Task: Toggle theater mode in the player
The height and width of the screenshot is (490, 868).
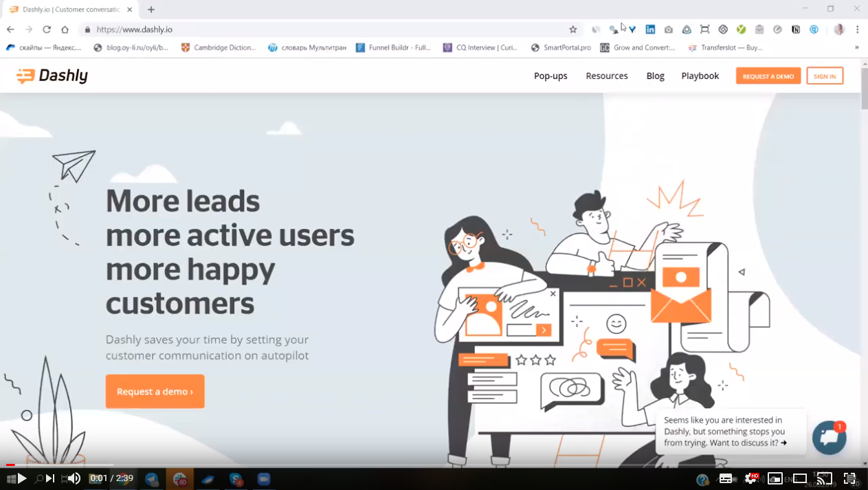Action: 800,478
